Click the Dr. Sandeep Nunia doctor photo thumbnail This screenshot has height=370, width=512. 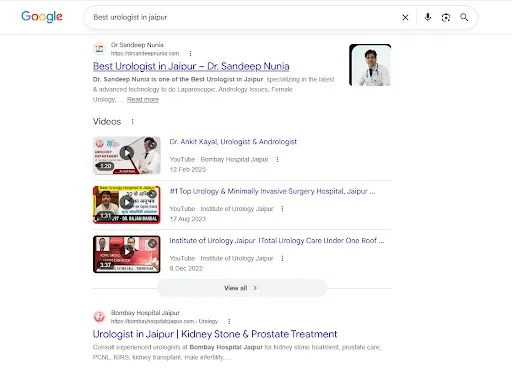[370, 65]
